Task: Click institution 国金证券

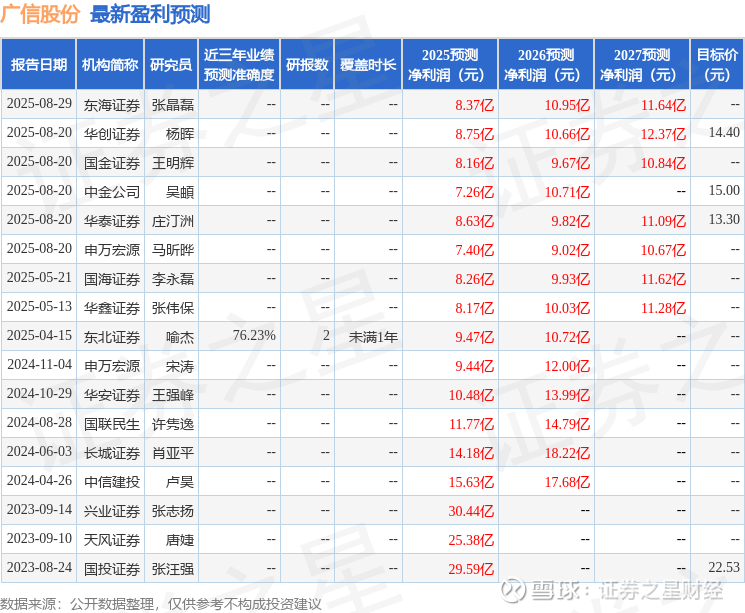Action: [x=112, y=163]
